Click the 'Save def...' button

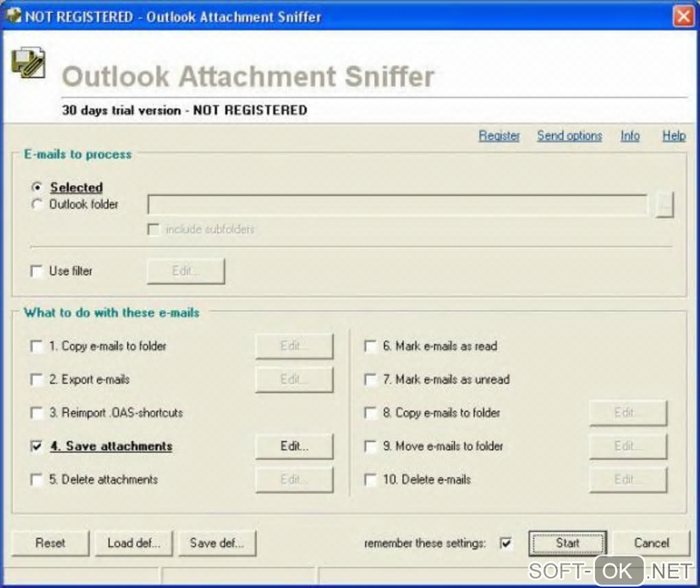pyautogui.click(x=217, y=543)
